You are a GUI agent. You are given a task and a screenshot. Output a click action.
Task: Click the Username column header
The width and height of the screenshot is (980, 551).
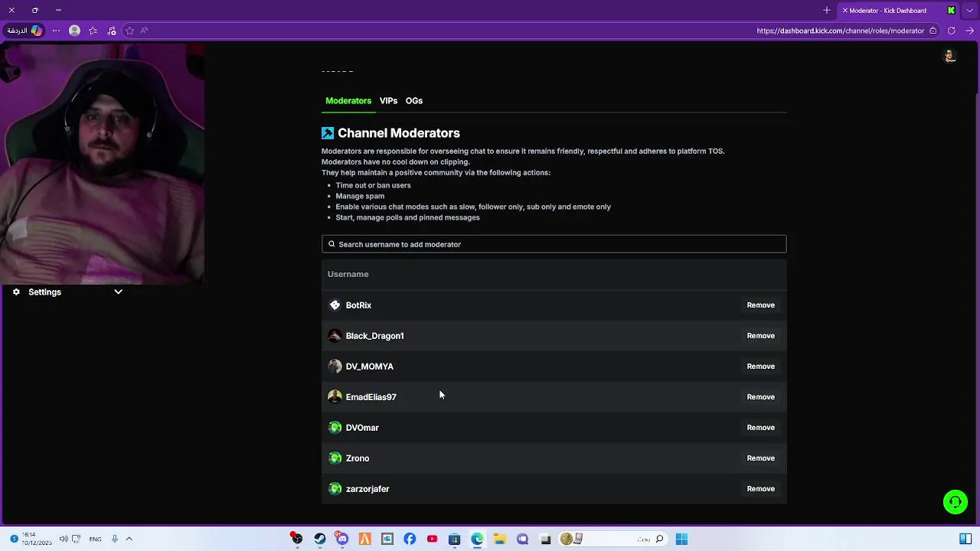click(348, 274)
